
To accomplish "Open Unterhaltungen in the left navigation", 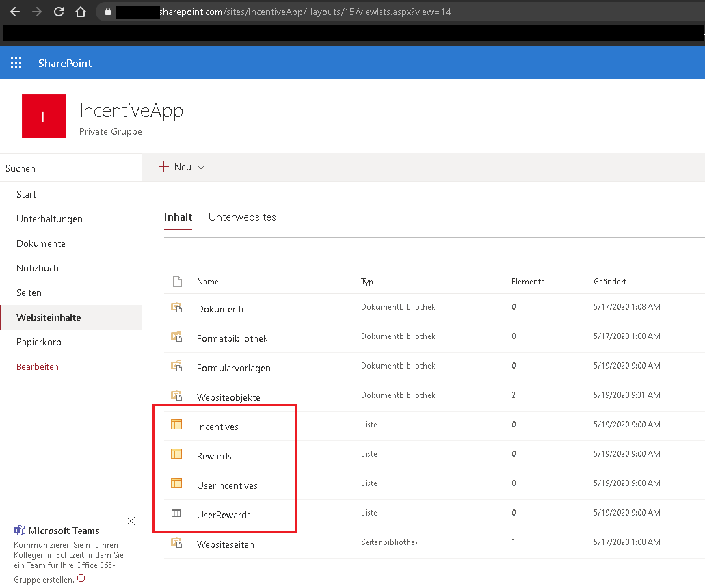I will click(x=49, y=219).
